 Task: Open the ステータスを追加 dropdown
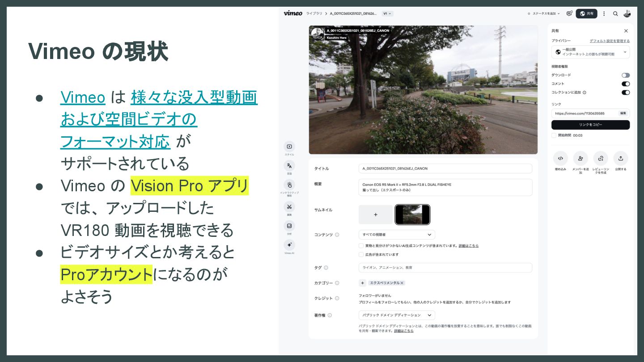[544, 13]
